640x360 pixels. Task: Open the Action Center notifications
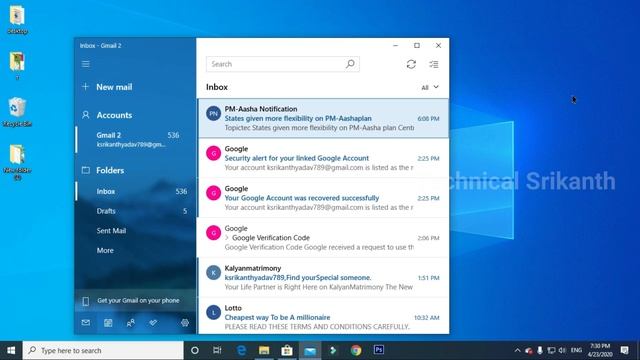click(x=624, y=350)
